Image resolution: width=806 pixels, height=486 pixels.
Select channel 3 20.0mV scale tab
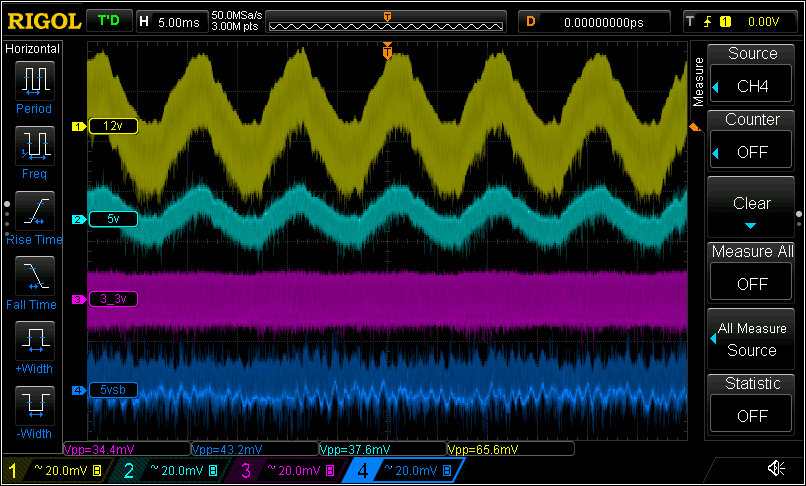(x=290, y=470)
